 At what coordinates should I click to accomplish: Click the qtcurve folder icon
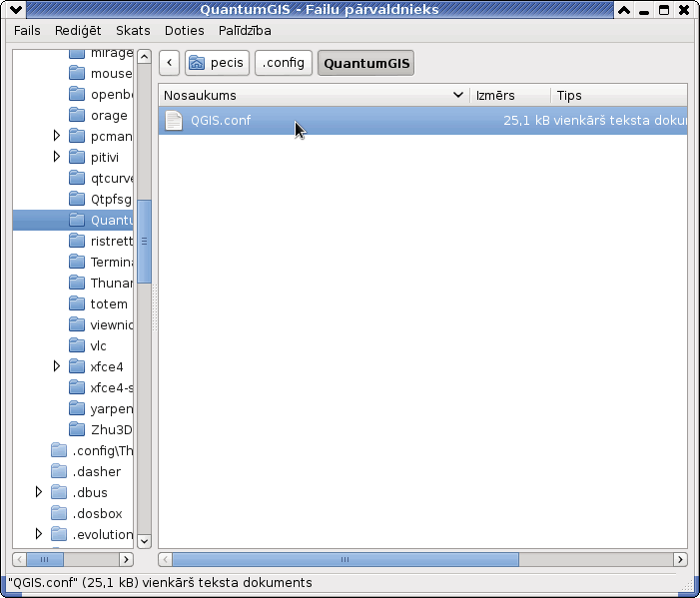(77, 178)
